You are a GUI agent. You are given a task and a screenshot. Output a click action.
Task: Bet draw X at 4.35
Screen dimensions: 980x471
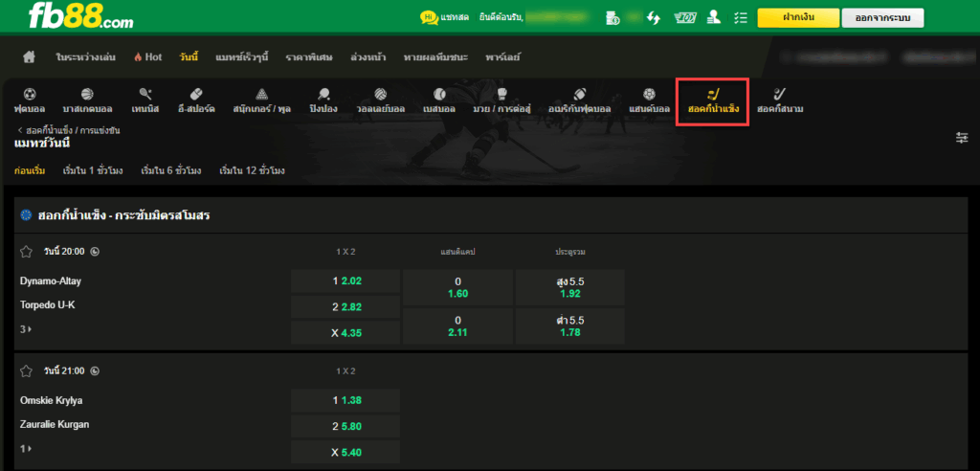(345, 333)
